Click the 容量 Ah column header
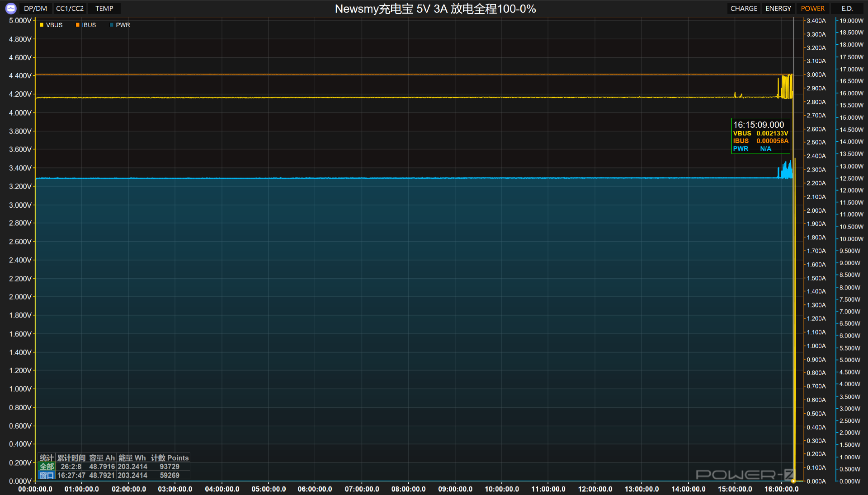 tap(102, 458)
